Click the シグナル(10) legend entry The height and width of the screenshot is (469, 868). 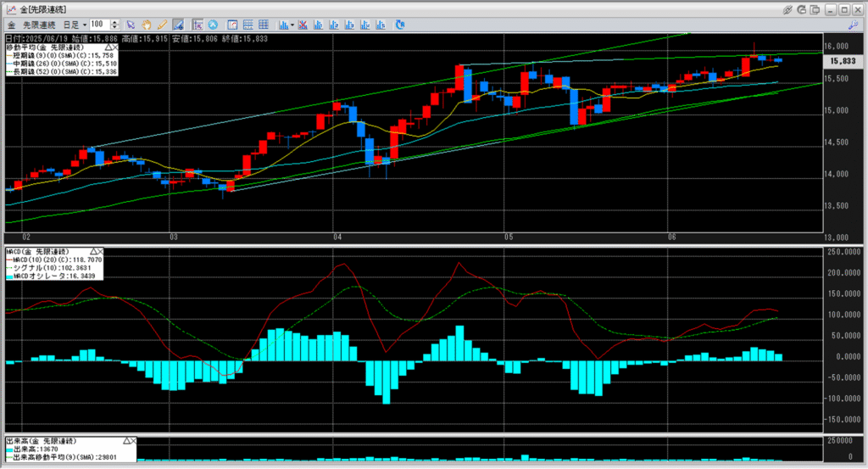tap(50, 268)
